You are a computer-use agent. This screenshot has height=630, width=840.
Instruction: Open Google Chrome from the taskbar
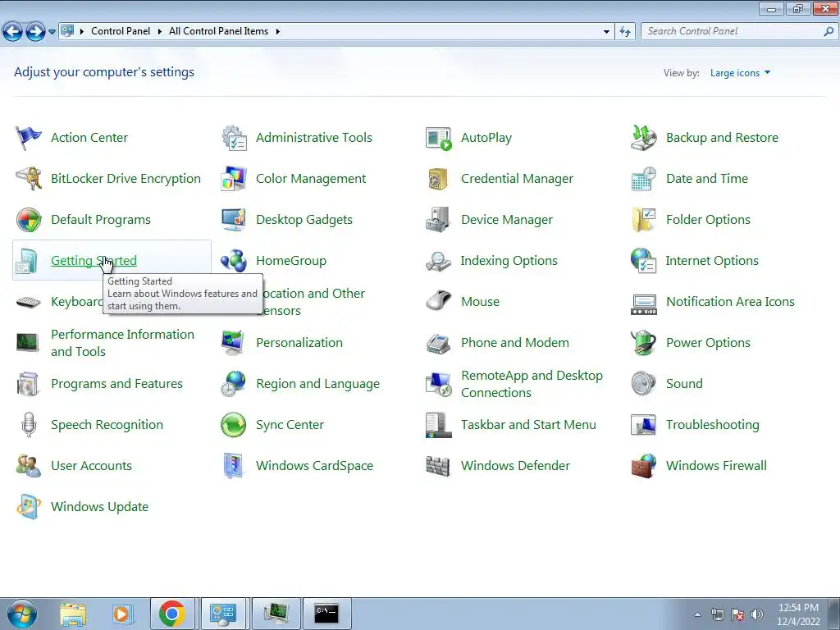click(x=172, y=614)
